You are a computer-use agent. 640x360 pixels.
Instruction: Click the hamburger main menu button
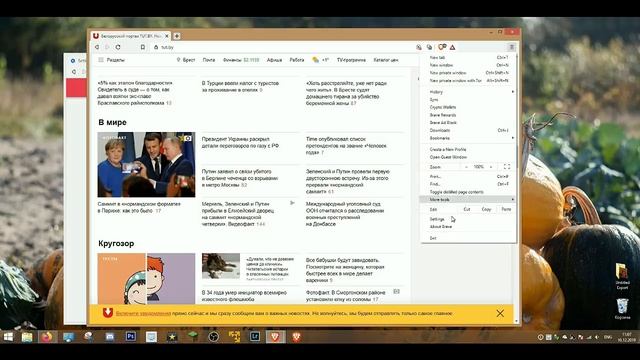[x=511, y=47]
